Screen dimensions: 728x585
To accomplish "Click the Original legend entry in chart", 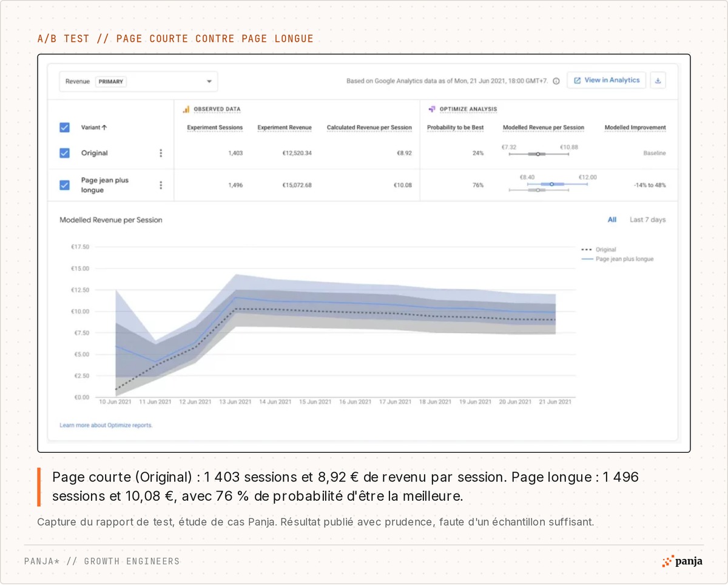I will tap(599, 250).
